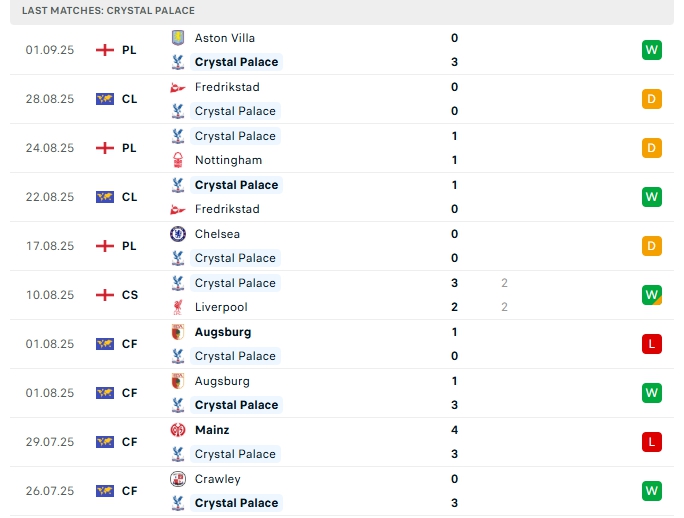Open the Crawley team name link
Image resolution: width=684 pixels, height=518 pixels.
[218, 479]
